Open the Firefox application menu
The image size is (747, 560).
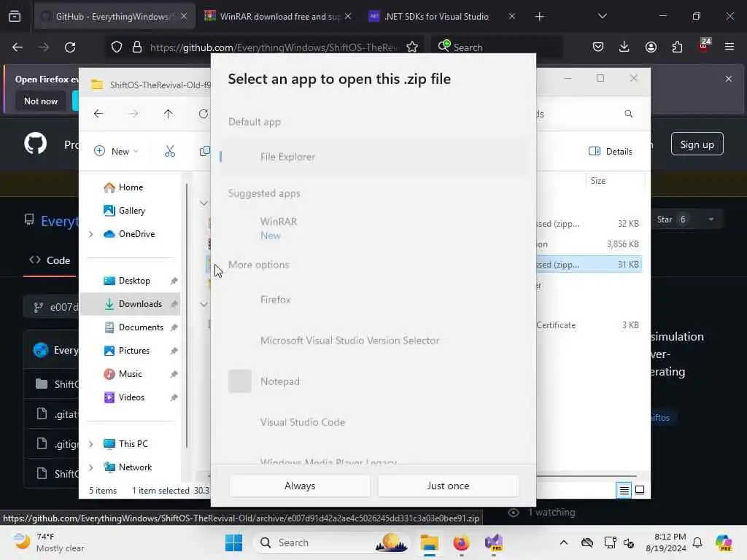tap(729, 47)
